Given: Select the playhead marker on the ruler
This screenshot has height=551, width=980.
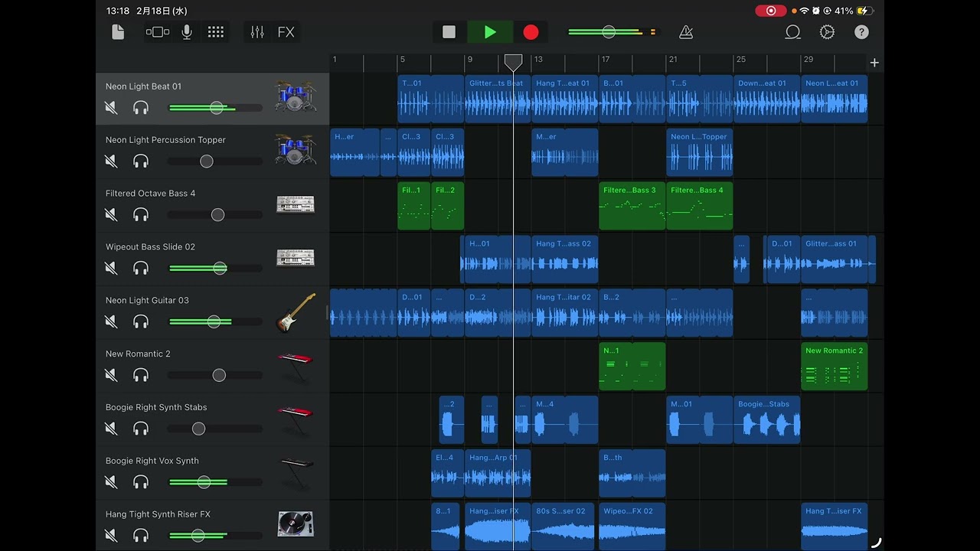Looking at the screenshot, I should click(x=513, y=63).
